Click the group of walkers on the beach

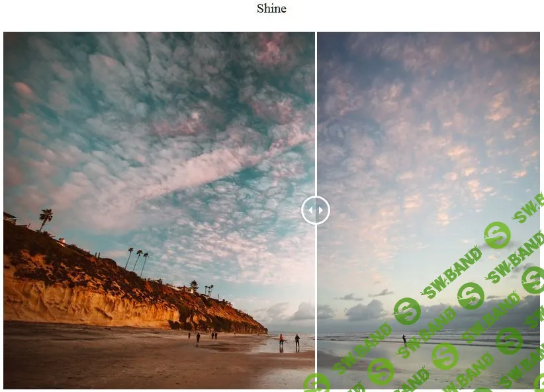[x=203, y=337]
